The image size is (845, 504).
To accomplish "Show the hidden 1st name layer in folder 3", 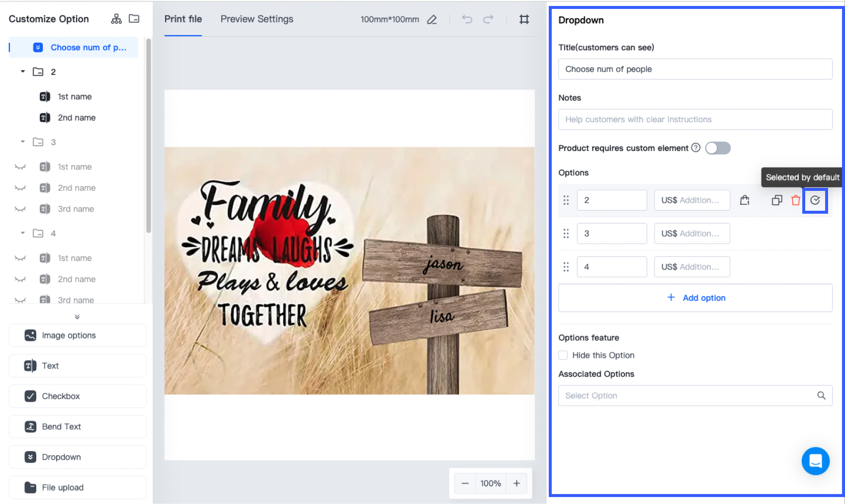I will pos(20,167).
